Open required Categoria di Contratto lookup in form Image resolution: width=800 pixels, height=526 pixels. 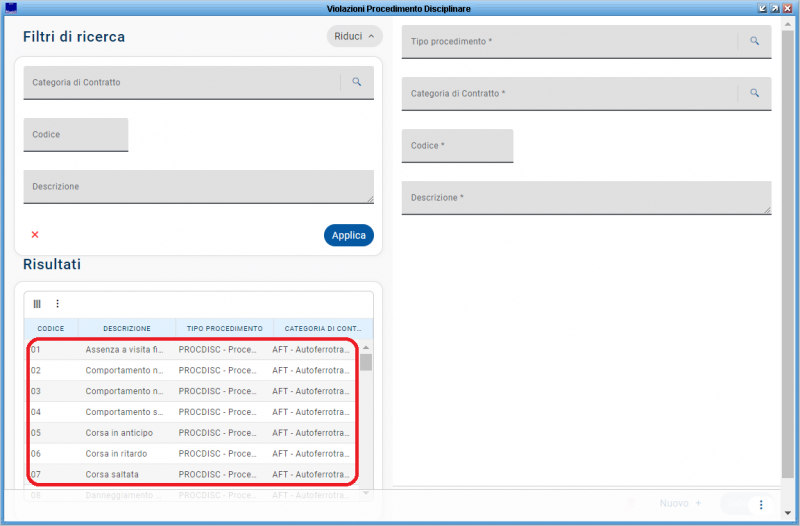pos(754,93)
